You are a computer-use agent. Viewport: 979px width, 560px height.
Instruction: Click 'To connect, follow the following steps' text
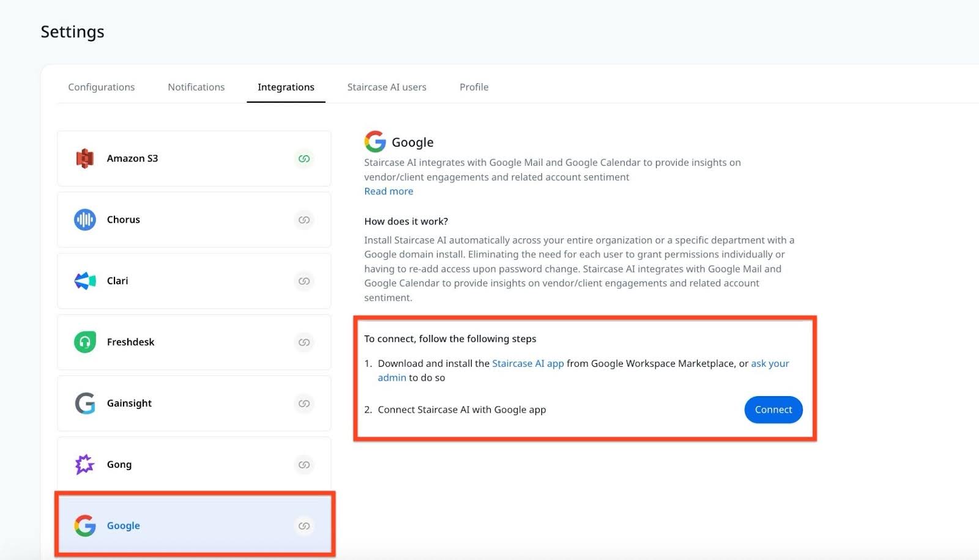pos(450,339)
